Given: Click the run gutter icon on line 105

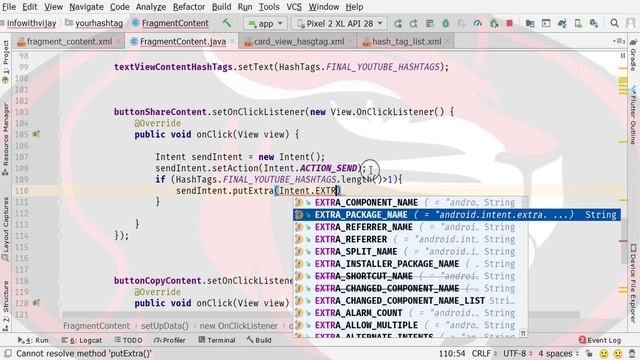Looking at the screenshot, I should point(36,134).
